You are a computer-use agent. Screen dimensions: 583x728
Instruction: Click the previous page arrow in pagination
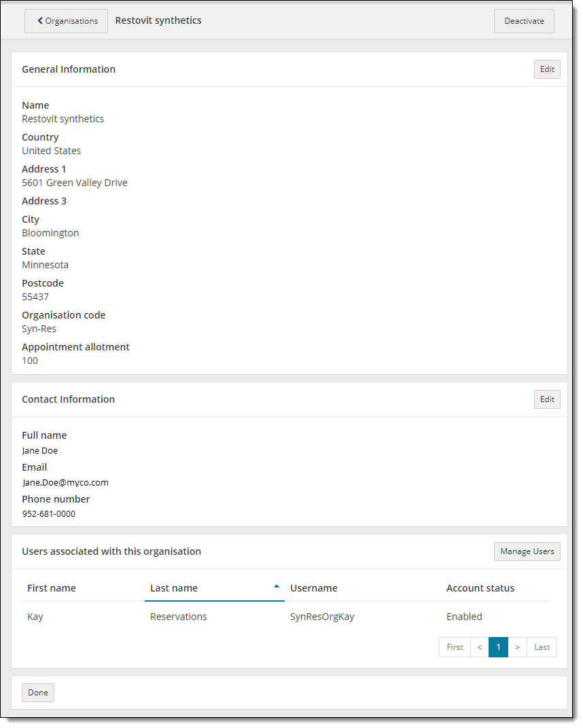(480, 647)
